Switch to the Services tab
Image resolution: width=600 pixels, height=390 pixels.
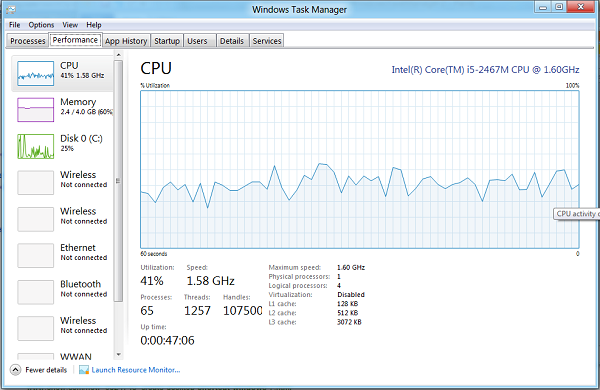click(x=267, y=41)
